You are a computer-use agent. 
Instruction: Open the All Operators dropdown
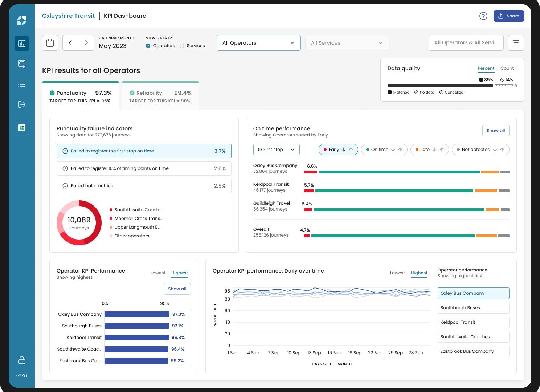[258, 43]
